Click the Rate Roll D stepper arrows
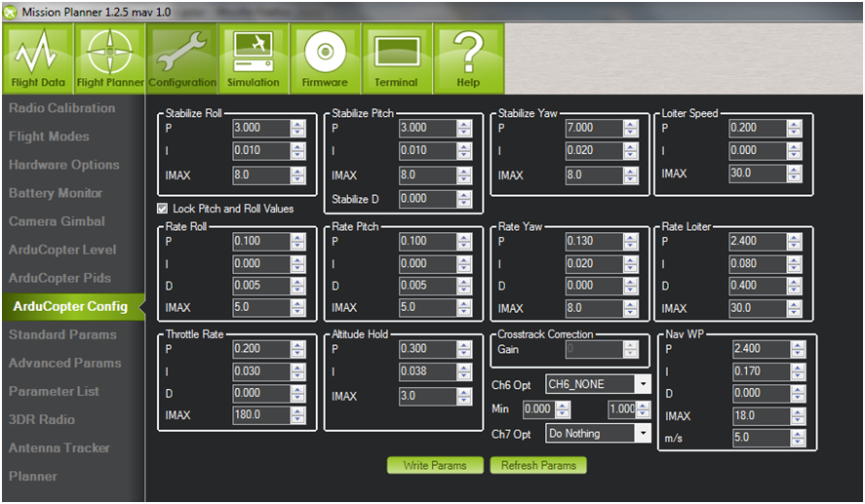 (x=297, y=286)
